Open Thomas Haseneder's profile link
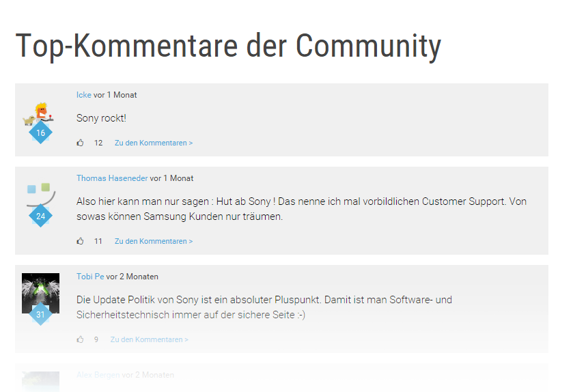Image resolution: width=573 pixels, height=392 pixels. (x=112, y=178)
